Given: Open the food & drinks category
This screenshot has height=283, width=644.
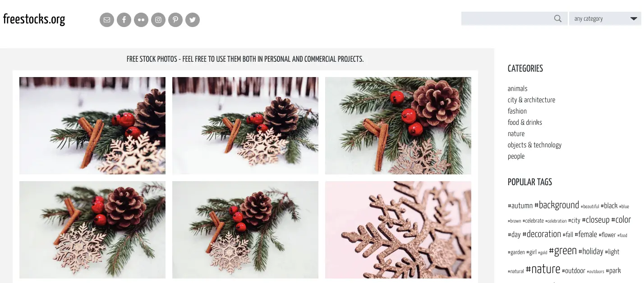Looking at the screenshot, I should pos(524,123).
